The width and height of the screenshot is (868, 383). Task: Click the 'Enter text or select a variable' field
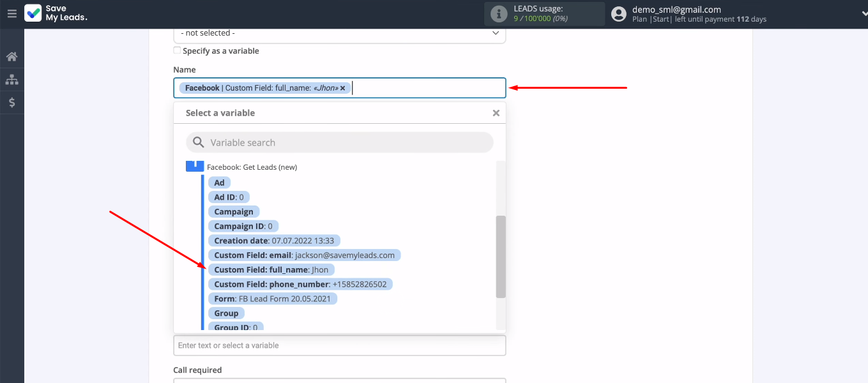pos(339,345)
